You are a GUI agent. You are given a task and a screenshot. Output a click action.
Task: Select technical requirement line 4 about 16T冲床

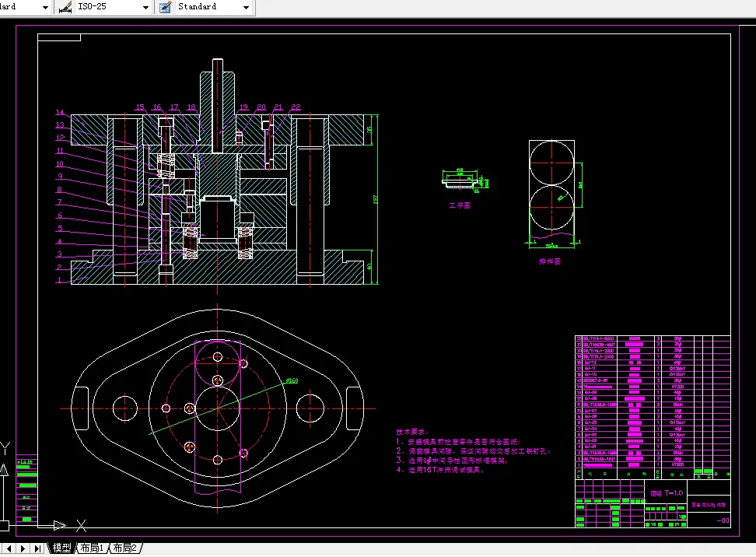coord(439,470)
